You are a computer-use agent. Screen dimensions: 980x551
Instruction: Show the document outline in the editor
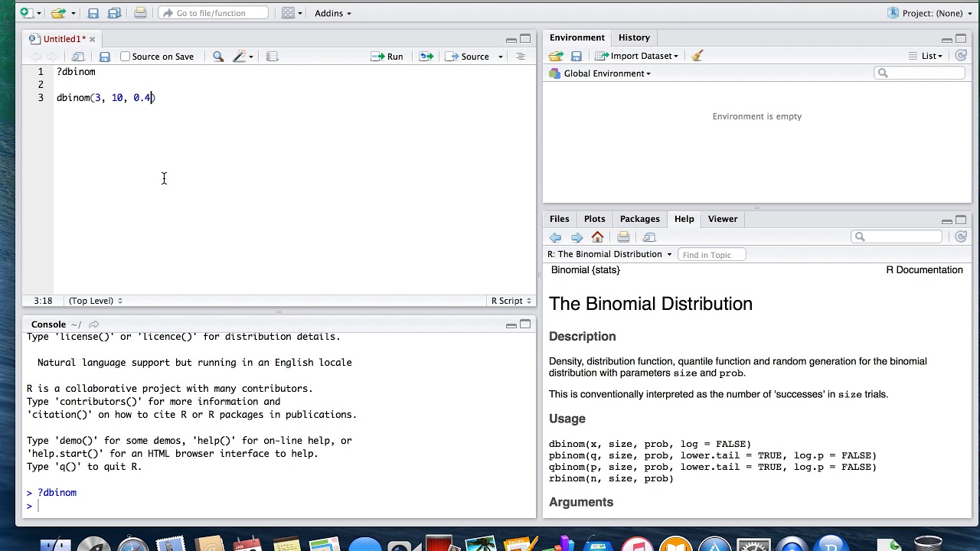[x=521, y=57]
